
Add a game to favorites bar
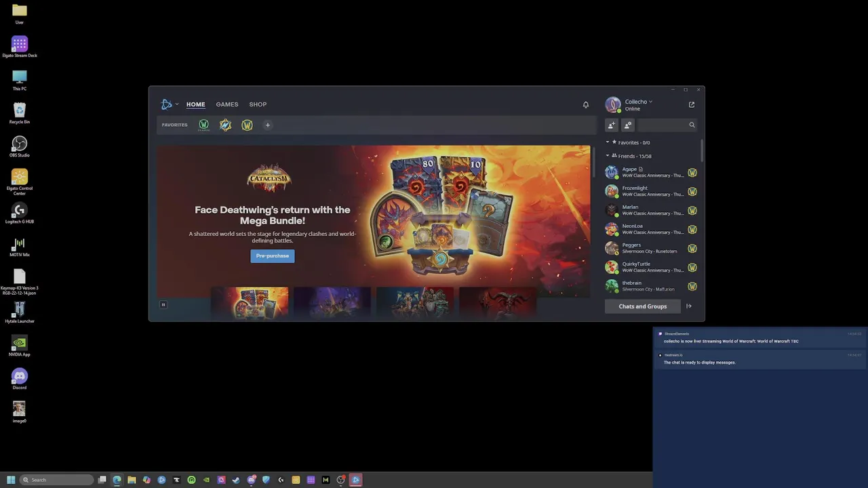click(267, 125)
